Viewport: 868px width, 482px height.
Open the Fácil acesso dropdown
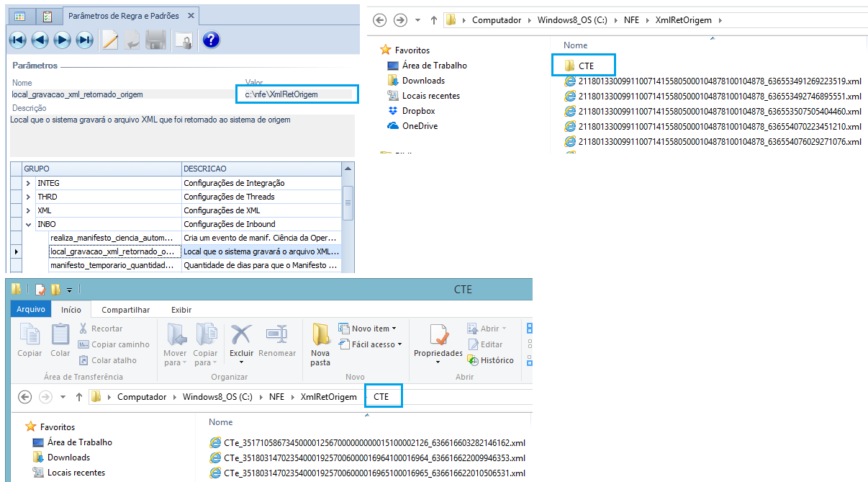(369, 344)
